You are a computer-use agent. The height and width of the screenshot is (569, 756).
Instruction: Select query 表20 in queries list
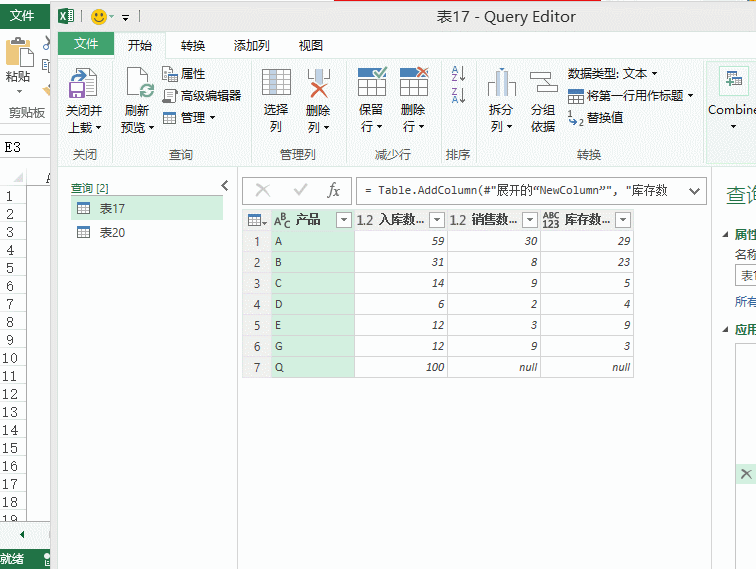[x=147, y=232]
